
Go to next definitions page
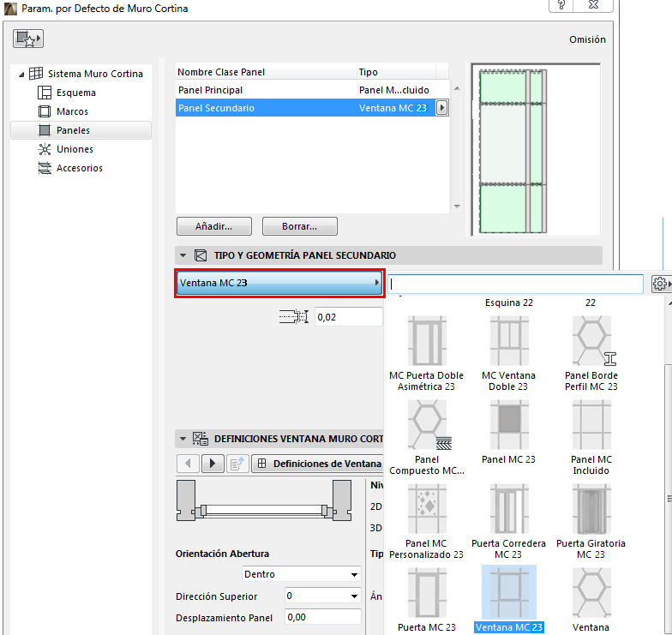[213, 463]
